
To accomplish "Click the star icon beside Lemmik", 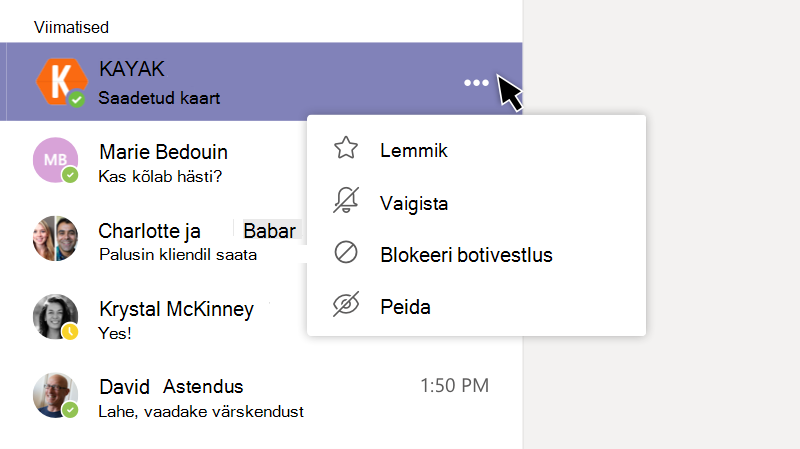I will pos(346,148).
